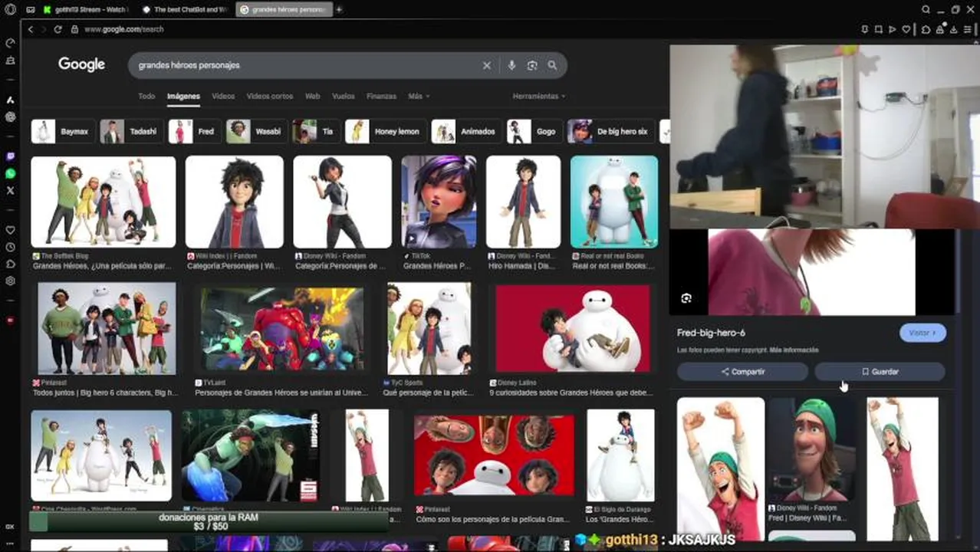Select the Vídeos cortos tab
The image size is (980, 552).
(x=270, y=97)
